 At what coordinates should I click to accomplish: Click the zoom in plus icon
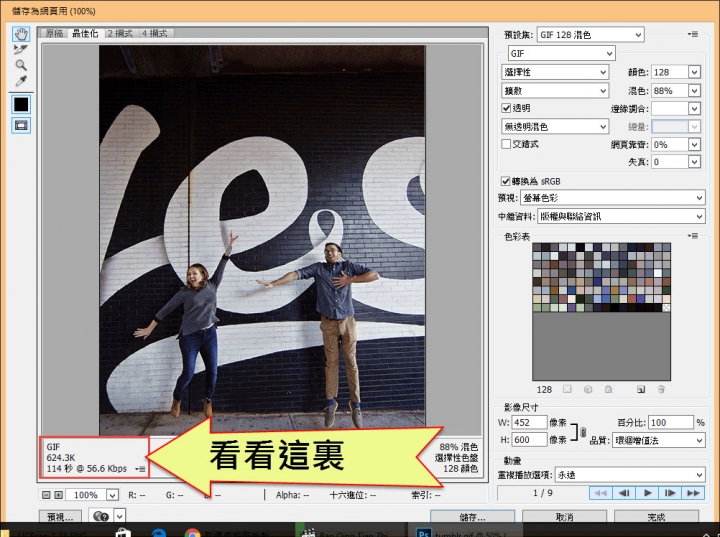58,495
